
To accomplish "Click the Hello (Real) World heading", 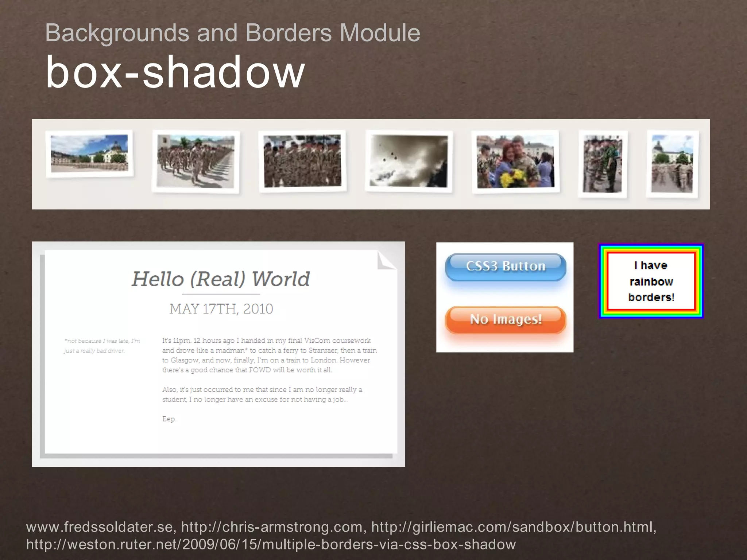I will click(221, 279).
